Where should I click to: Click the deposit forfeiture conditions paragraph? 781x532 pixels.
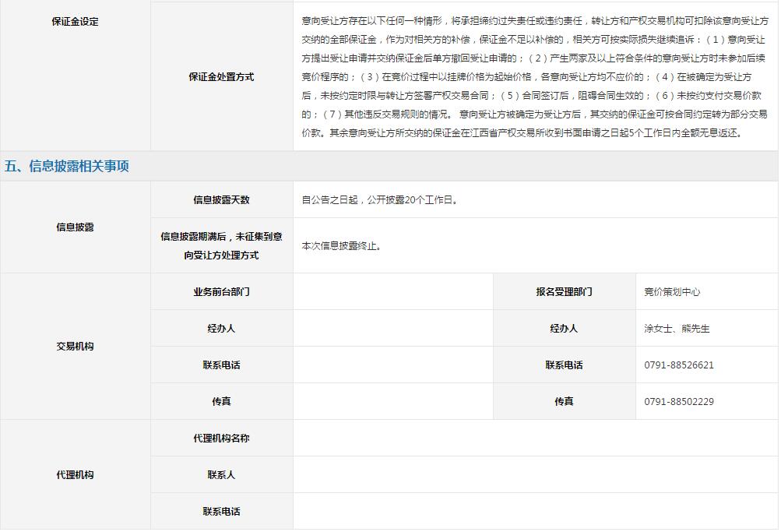point(534,76)
